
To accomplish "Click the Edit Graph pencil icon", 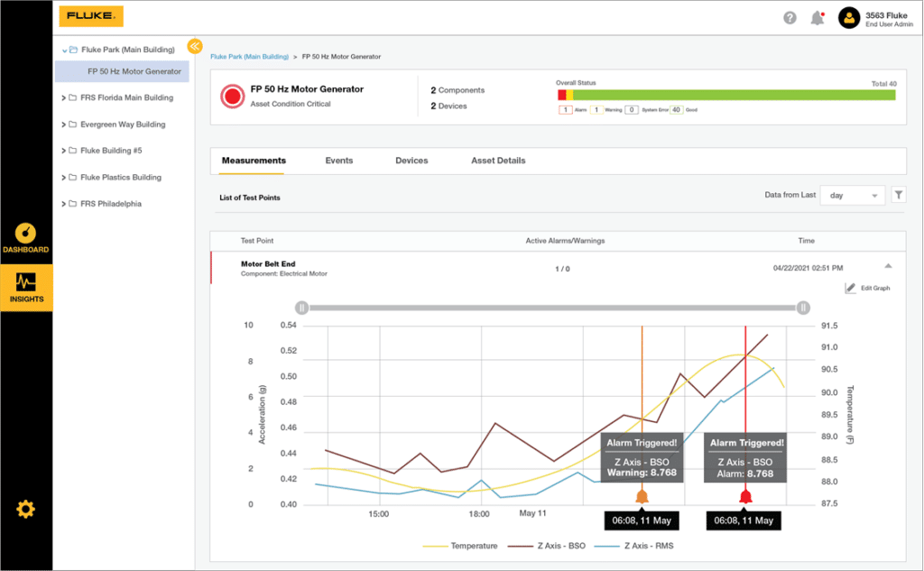I will pyautogui.click(x=850, y=288).
